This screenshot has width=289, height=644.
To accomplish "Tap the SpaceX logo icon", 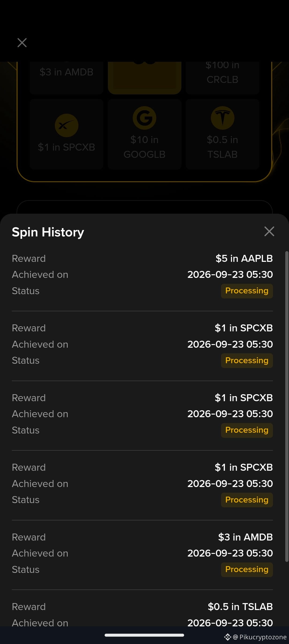I will tap(67, 125).
